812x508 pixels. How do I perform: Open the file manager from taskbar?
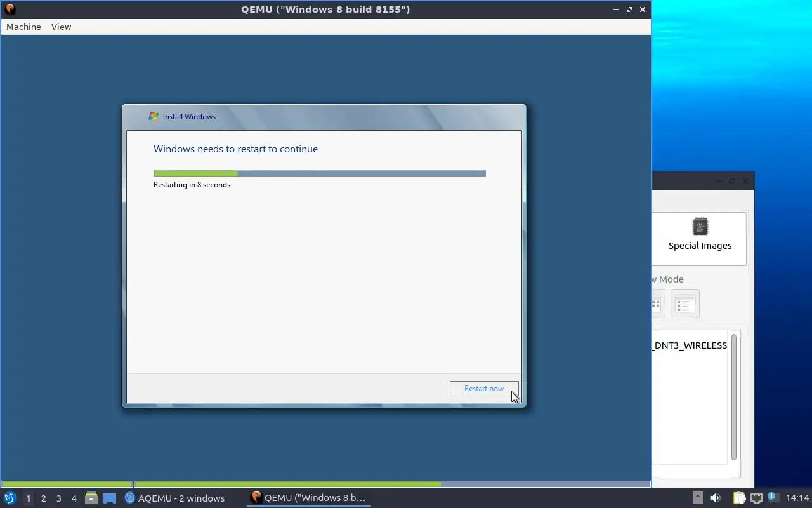pos(91,498)
